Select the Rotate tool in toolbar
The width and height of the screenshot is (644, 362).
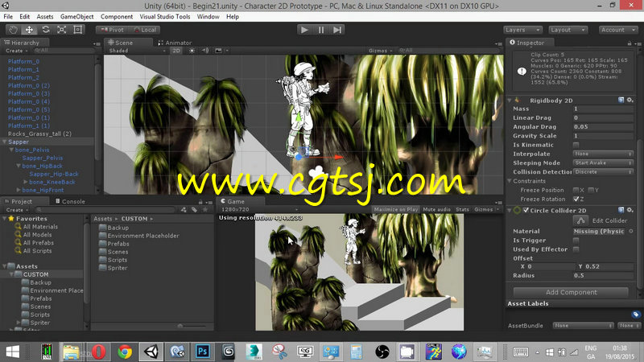(x=46, y=30)
